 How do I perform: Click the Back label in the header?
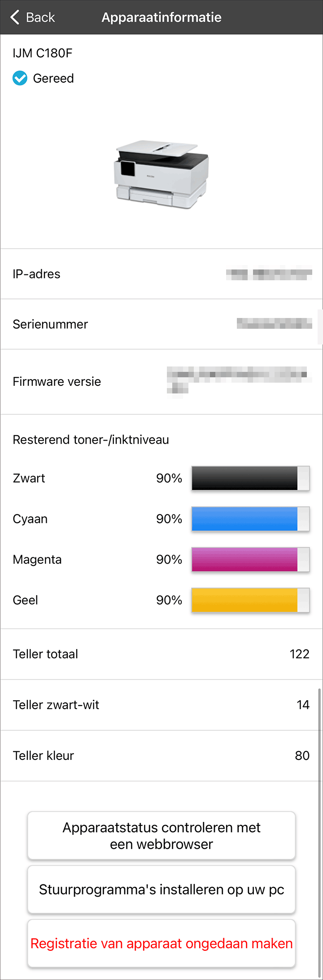[x=40, y=17]
